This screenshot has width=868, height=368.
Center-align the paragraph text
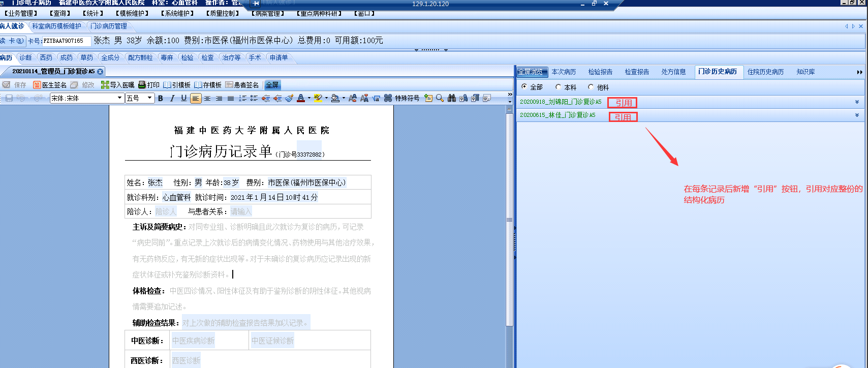[207, 98]
